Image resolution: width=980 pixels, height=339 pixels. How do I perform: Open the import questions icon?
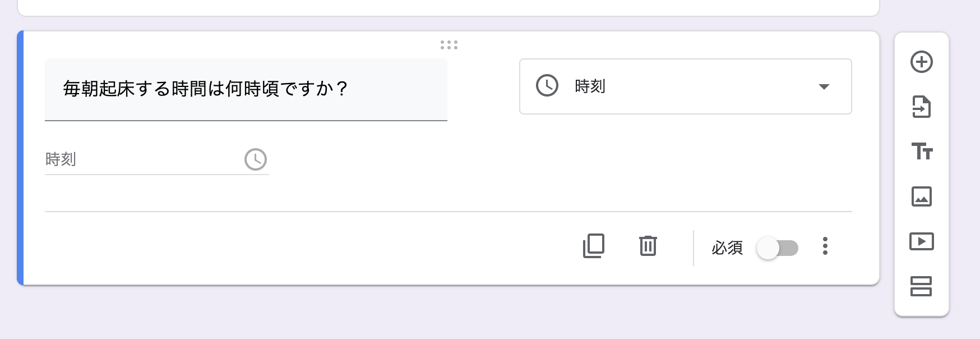(921, 107)
